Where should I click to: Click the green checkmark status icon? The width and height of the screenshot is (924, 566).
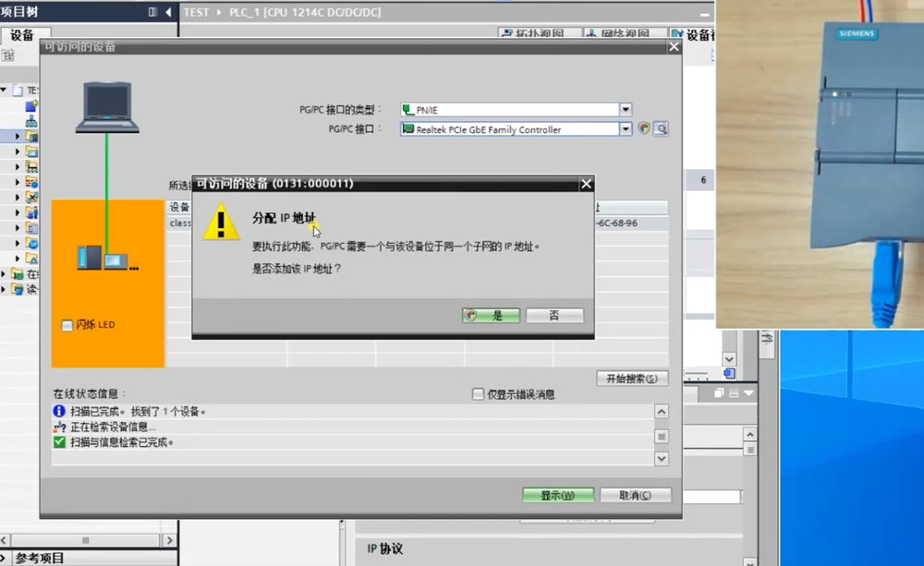pos(59,442)
